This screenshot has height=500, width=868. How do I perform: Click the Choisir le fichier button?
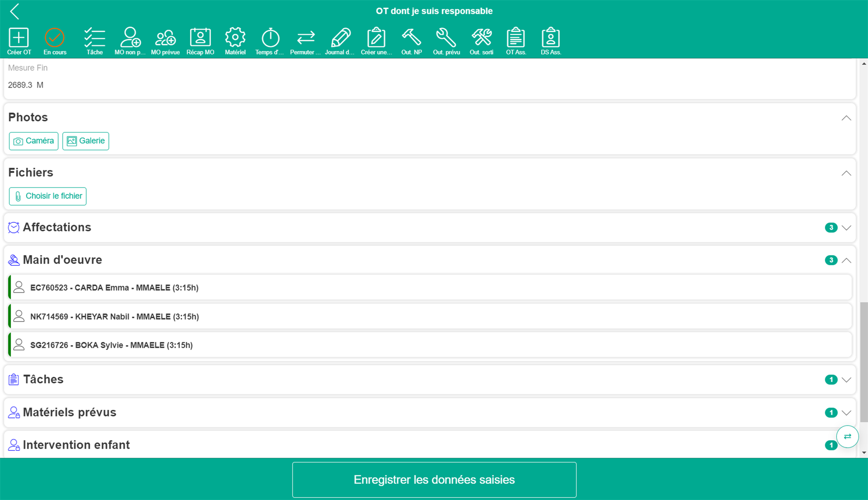pos(48,196)
